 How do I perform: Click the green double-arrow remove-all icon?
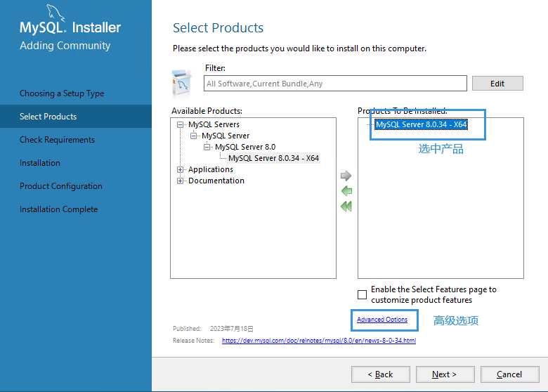(346, 207)
